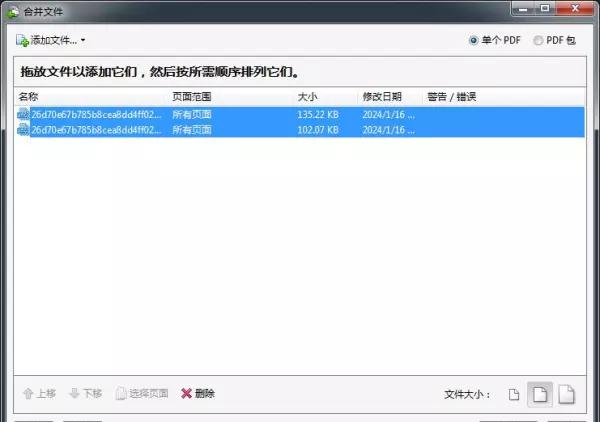Select the file row sized 135.22 KB
The image size is (600, 422).
pyautogui.click(x=300, y=114)
